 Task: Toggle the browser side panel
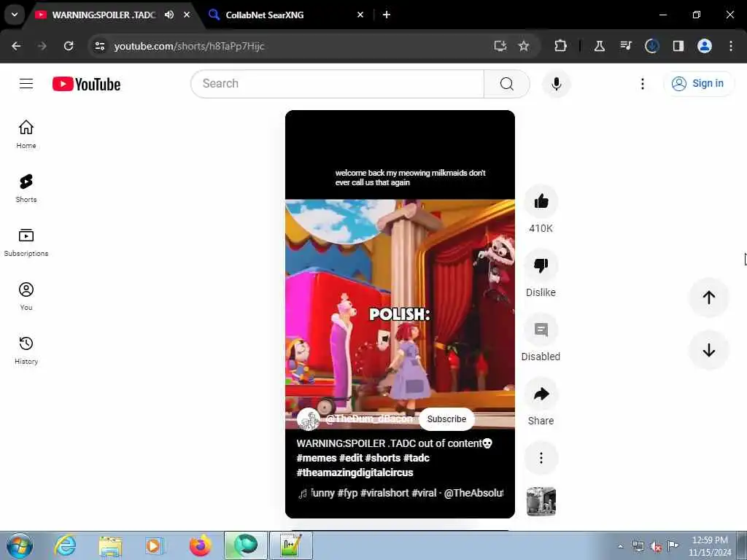coord(678,46)
